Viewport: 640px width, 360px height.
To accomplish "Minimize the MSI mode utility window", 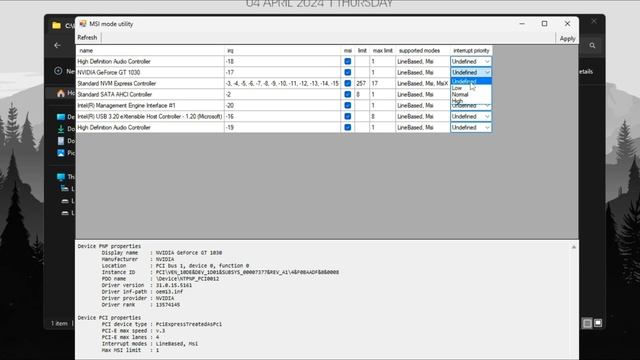I will click(522, 24).
